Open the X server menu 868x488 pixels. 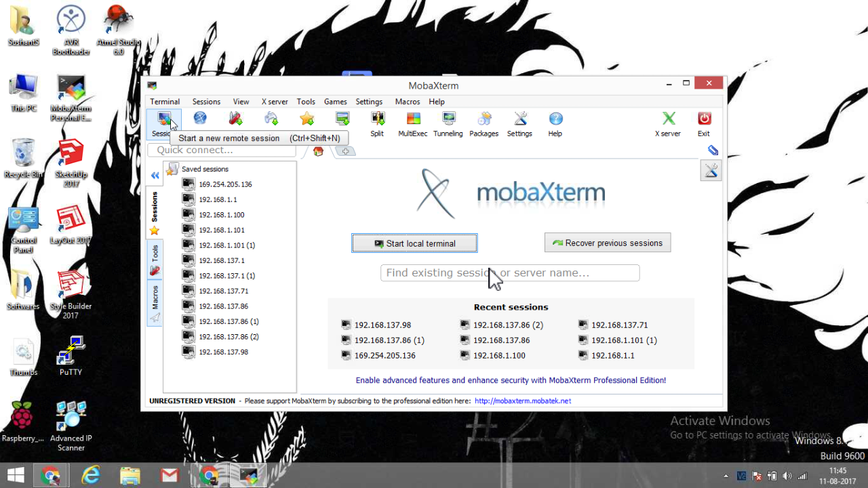point(275,102)
